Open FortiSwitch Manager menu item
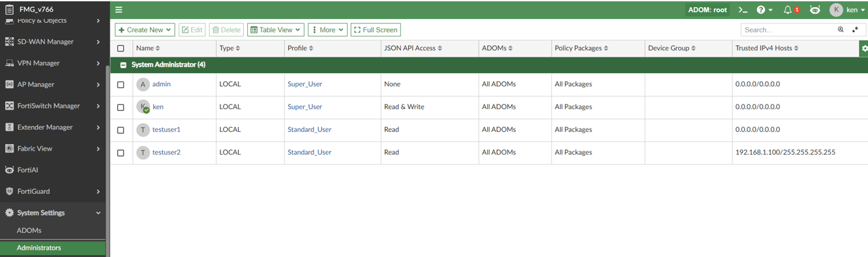868x257 pixels. pos(53,106)
